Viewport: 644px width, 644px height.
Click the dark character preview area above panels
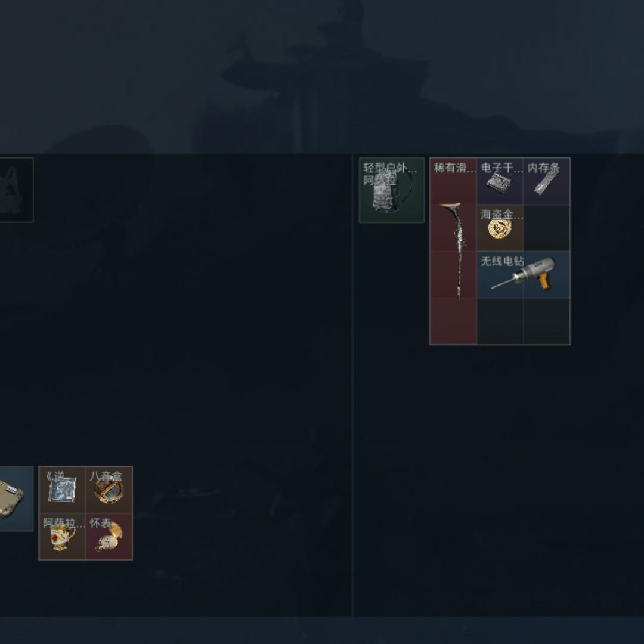pos(322,77)
